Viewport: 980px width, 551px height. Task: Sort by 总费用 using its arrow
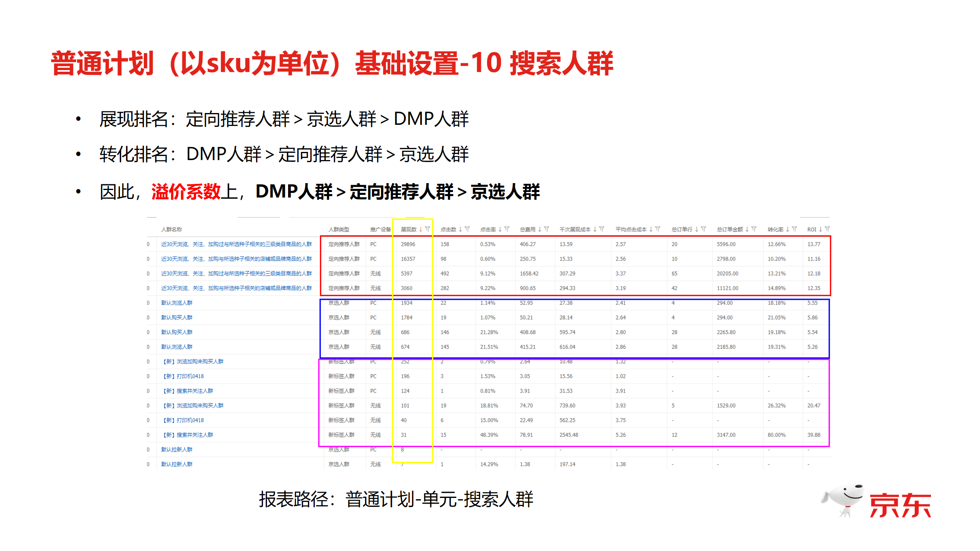[x=540, y=229]
